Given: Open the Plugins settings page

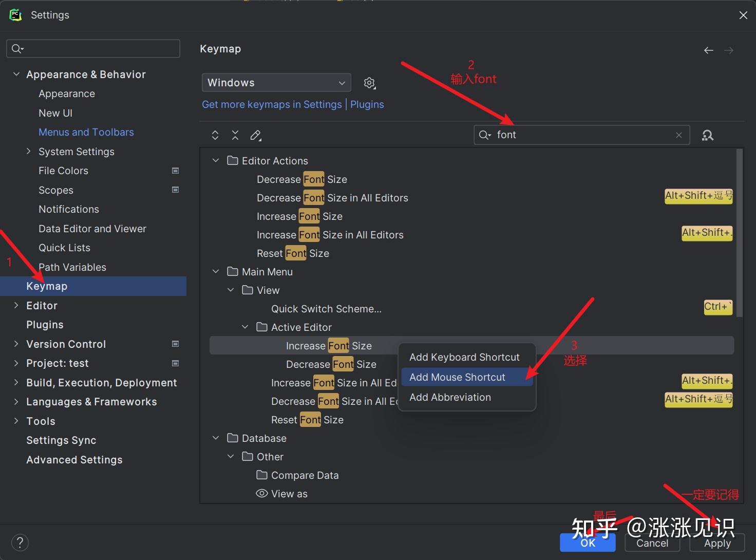Looking at the screenshot, I should 45,325.
